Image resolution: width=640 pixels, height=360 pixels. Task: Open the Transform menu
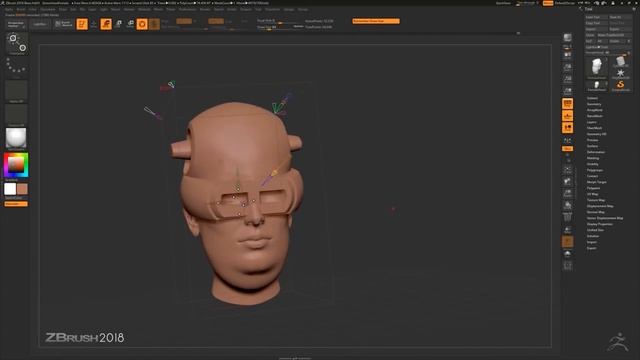pos(273,9)
